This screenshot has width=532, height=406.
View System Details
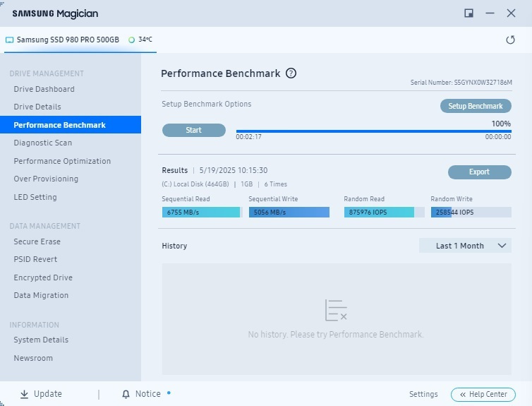41,340
